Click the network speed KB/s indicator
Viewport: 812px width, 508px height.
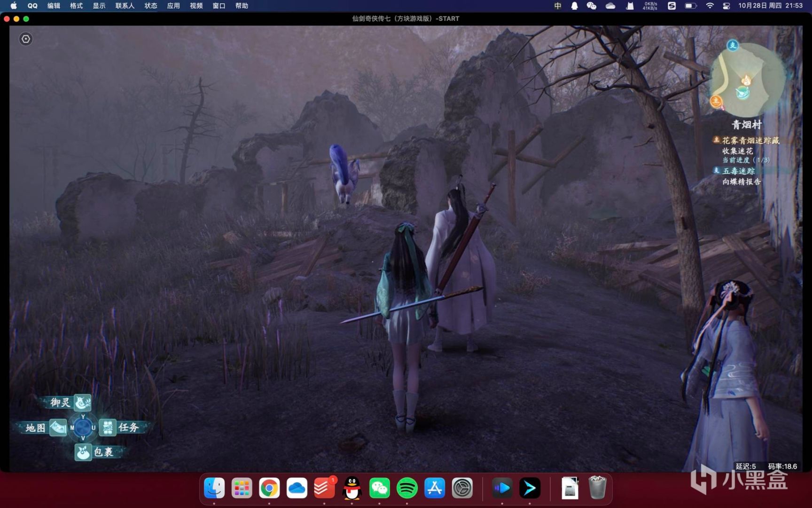(650, 6)
